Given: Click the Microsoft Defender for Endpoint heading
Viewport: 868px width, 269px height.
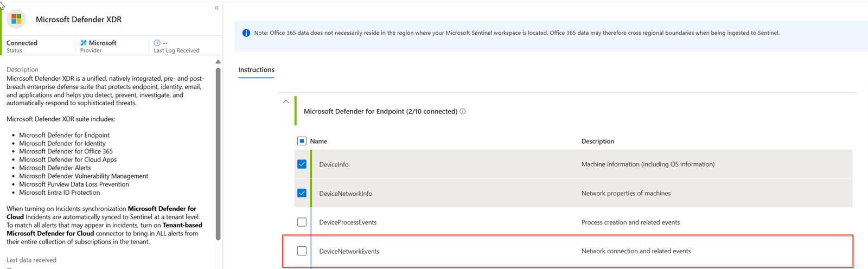Looking at the screenshot, I should tap(380, 112).
